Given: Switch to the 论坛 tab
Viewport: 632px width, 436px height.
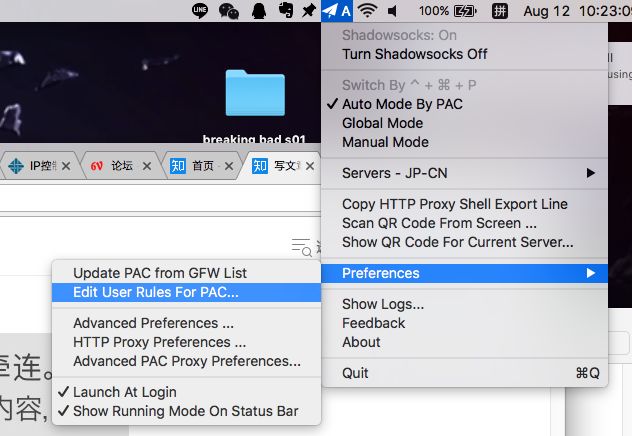Looking at the screenshot, I should (x=122, y=166).
